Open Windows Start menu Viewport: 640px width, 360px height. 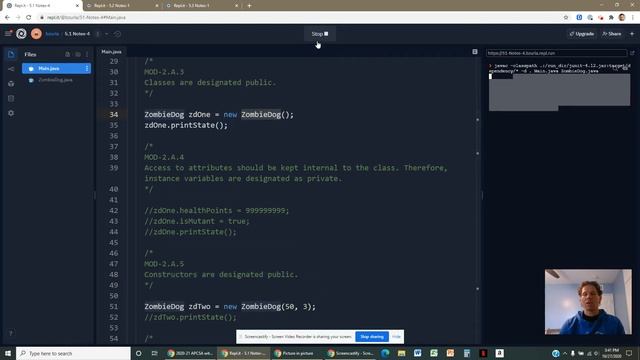tap(8, 353)
